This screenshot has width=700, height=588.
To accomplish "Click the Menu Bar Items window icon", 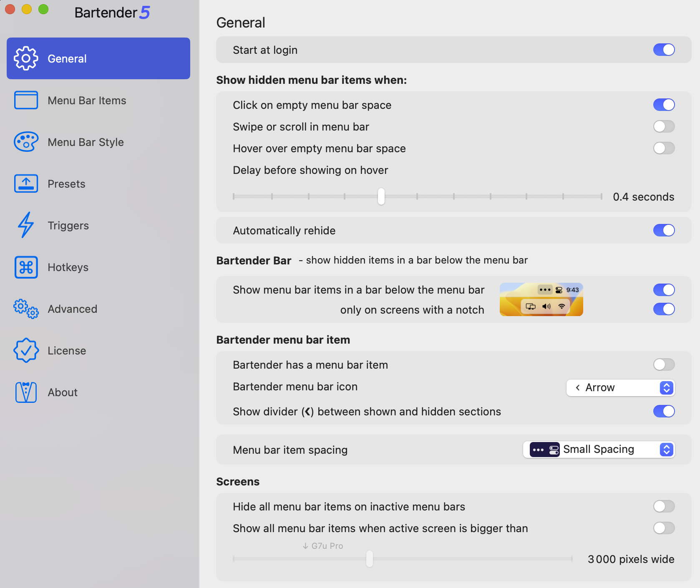I will tap(26, 100).
